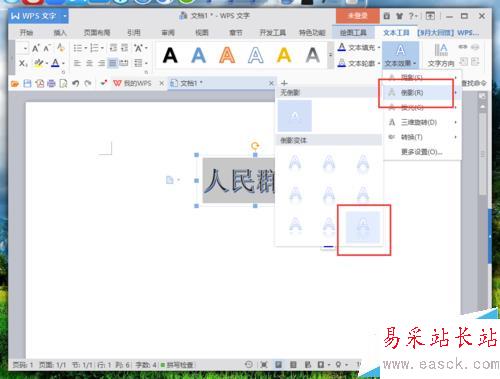
Task: Switch to the 插入 ribbon tab
Action: [60, 32]
